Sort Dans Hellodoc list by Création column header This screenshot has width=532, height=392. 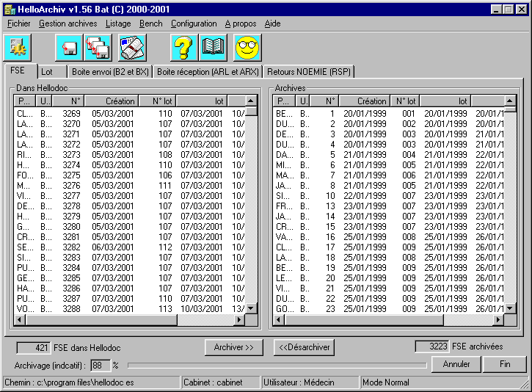(x=112, y=101)
